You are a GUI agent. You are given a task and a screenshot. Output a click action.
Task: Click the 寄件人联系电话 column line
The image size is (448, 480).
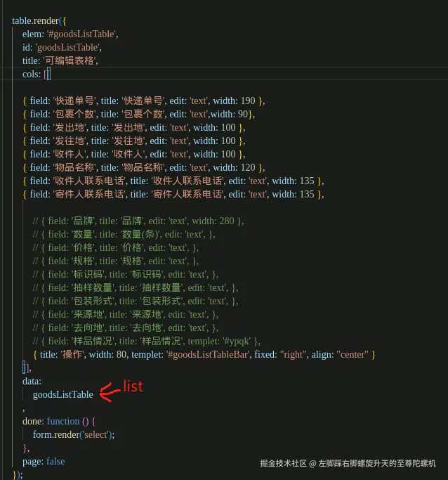(173, 195)
